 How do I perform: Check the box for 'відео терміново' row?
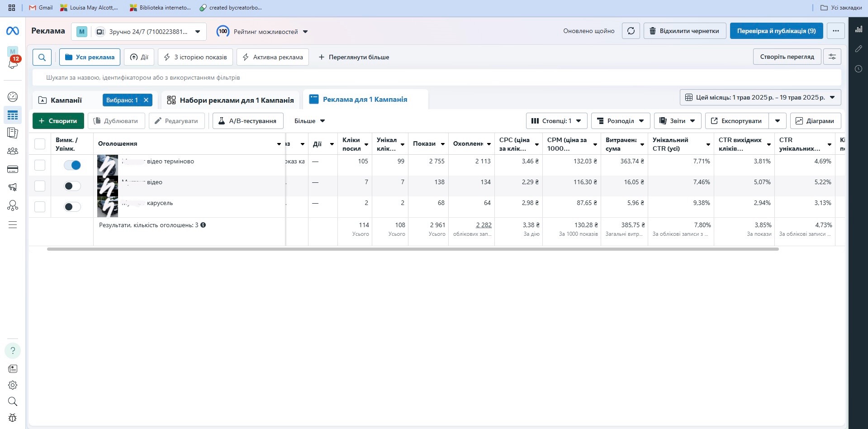[x=40, y=165]
